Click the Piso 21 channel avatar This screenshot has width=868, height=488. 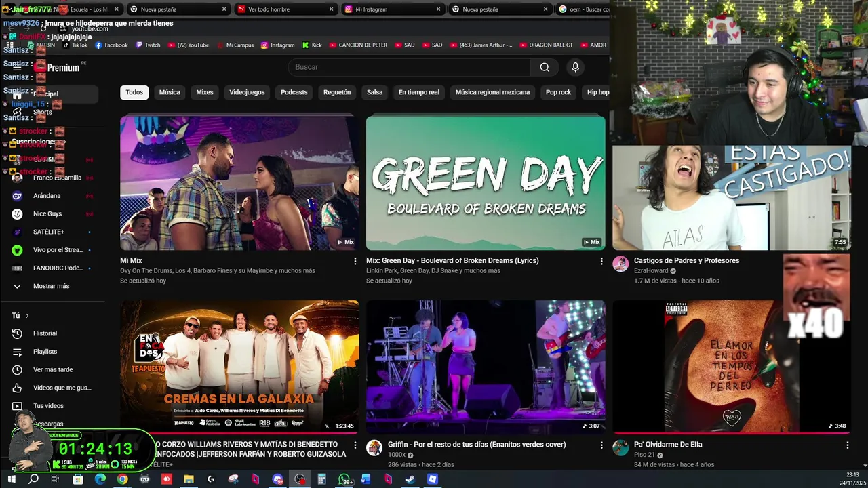pos(620,448)
